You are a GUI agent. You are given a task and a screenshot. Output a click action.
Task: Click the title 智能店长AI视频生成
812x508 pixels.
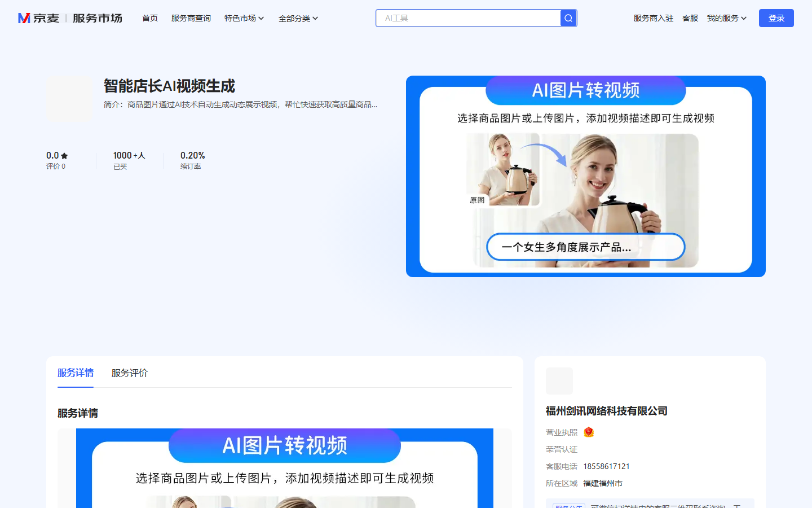pyautogui.click(x=169, y=86)
